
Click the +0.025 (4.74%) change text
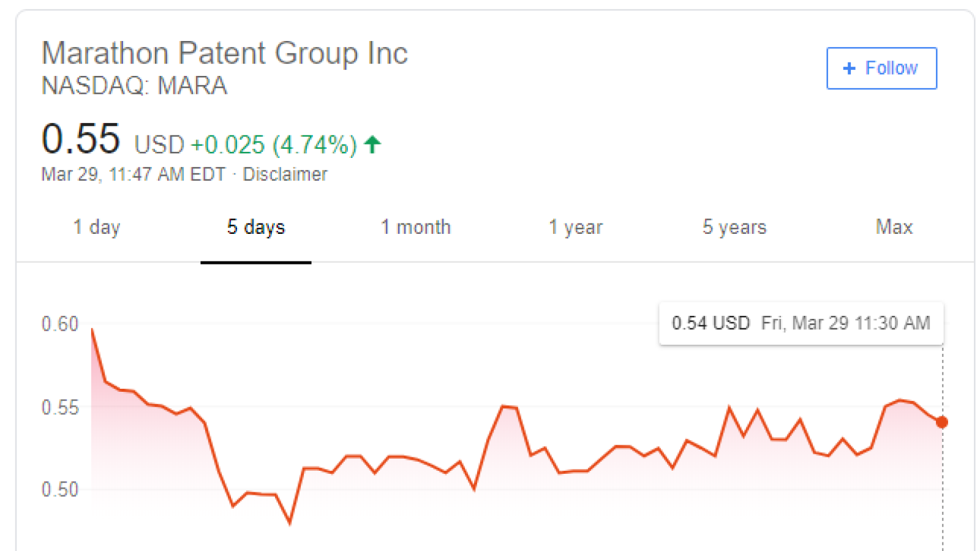(x=274, y=145)
